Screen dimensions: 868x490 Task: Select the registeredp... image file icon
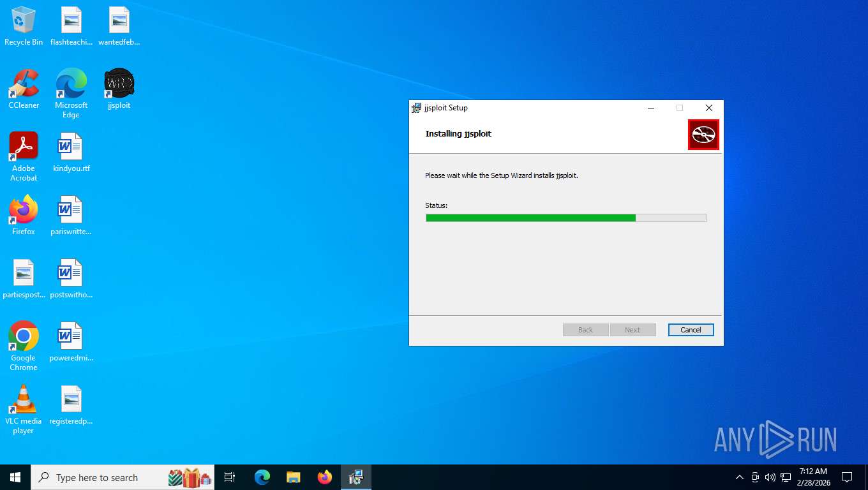click(x=71, y=405)
